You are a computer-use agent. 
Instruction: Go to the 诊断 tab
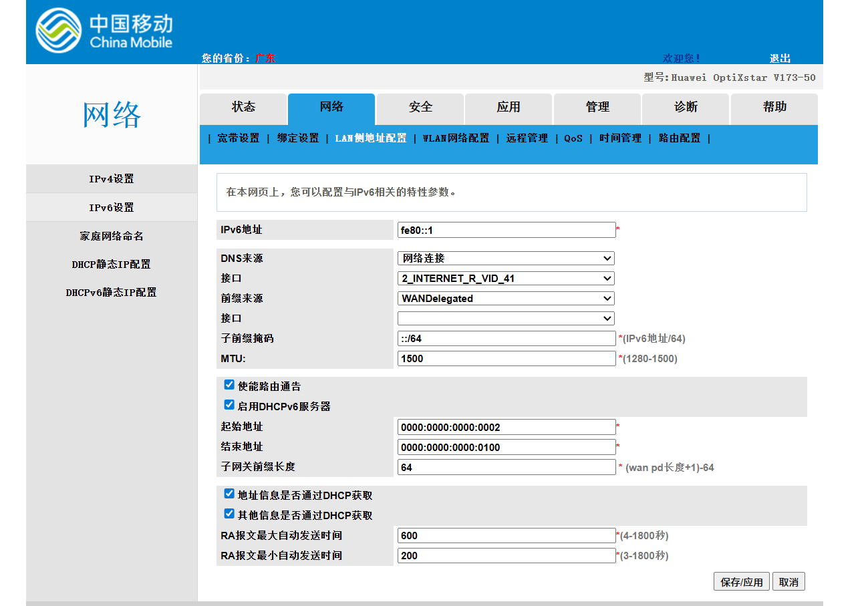[686, 108]
